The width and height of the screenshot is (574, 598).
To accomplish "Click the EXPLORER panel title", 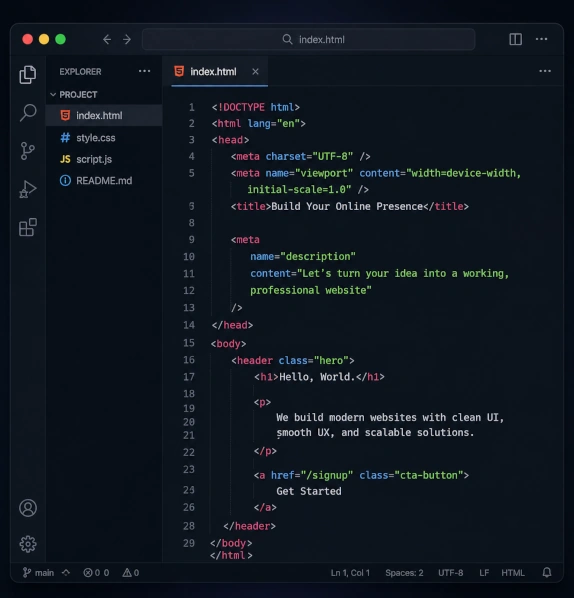I will [80, 72].
